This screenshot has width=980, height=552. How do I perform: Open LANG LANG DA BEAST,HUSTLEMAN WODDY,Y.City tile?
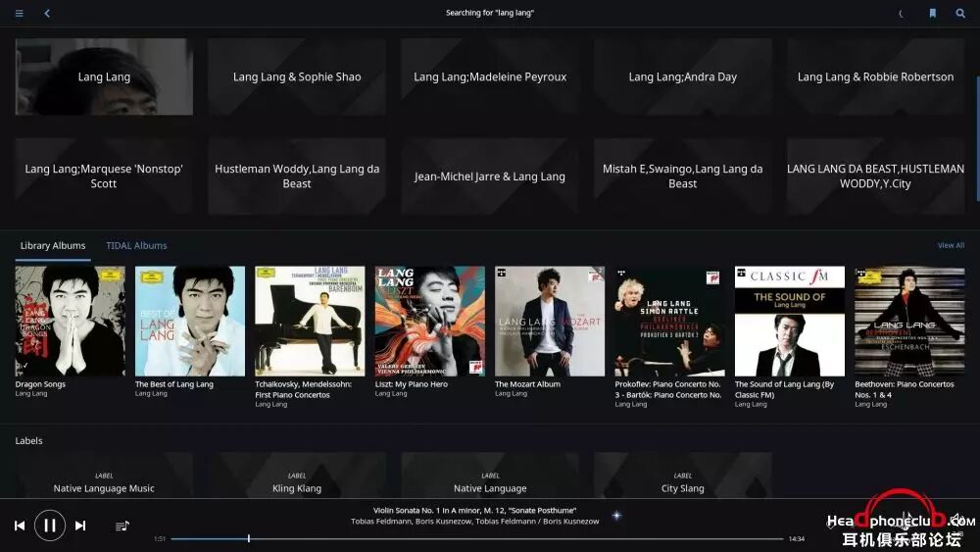tap(875, 176)
